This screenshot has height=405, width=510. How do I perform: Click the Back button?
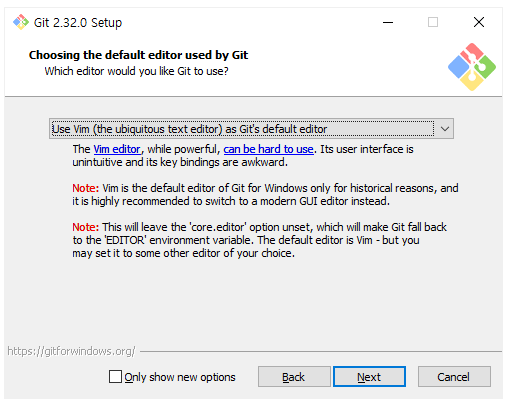coord(294,377)
